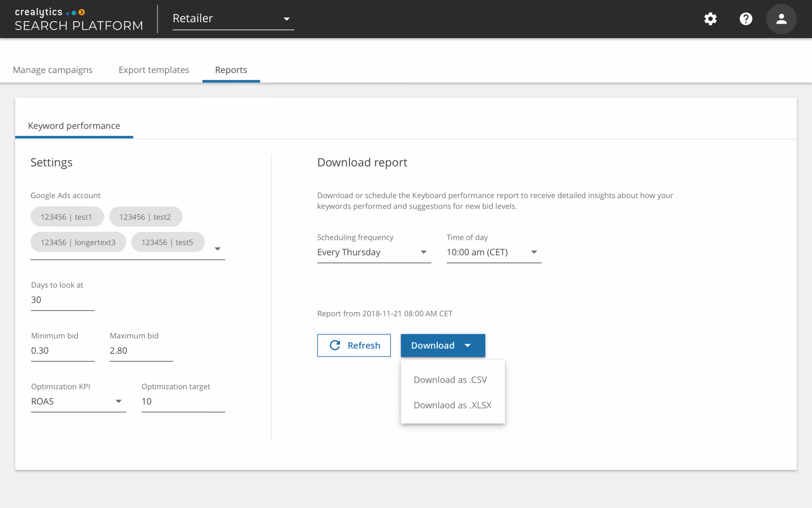The width and height of the screenshot is (812, 508).
Task: Expand the Retailer dropdown
Action: [x=233, y=19]
